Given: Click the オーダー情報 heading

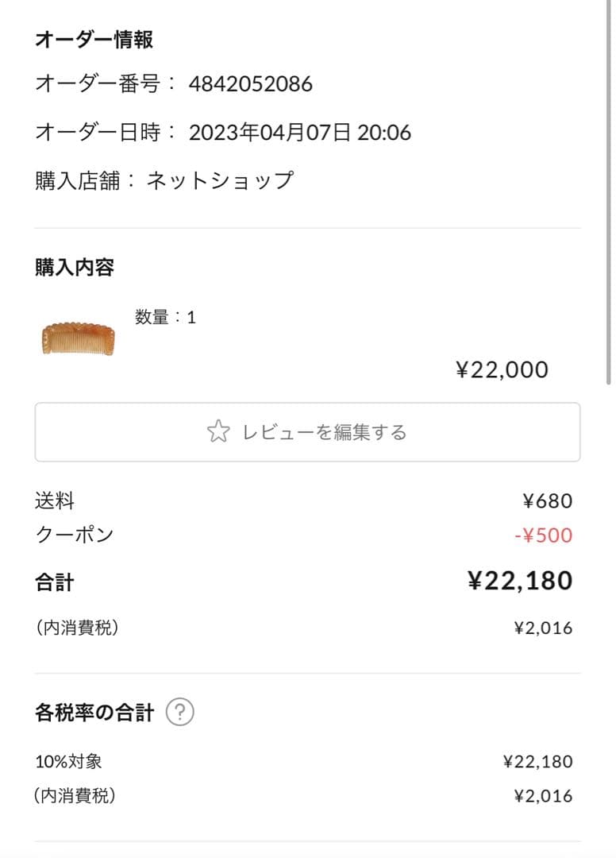Looking at the screenshot, I should (94, 40).
